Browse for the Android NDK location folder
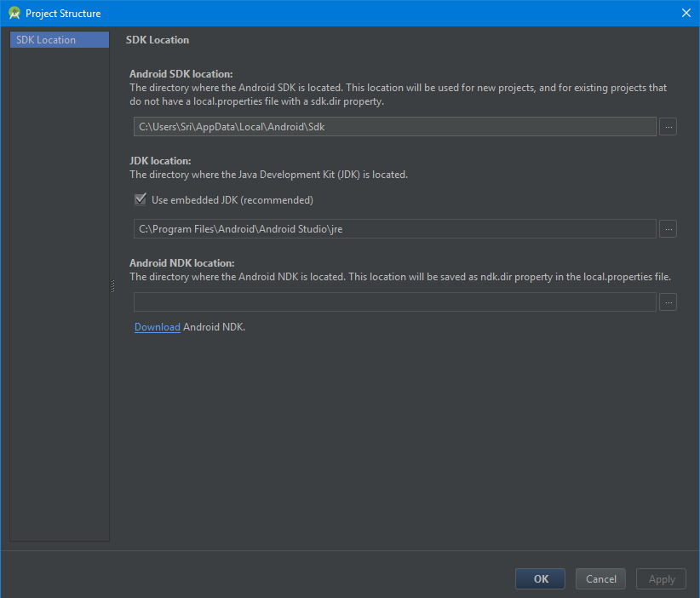 click(x=668, y=302)
